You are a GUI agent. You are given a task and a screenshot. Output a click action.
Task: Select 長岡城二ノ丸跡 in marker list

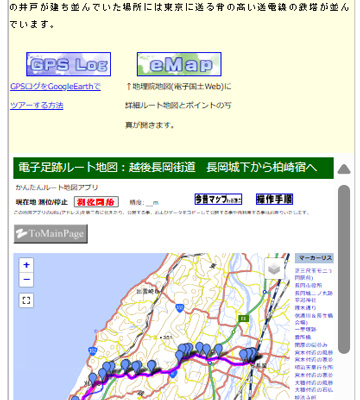(314, 293)
